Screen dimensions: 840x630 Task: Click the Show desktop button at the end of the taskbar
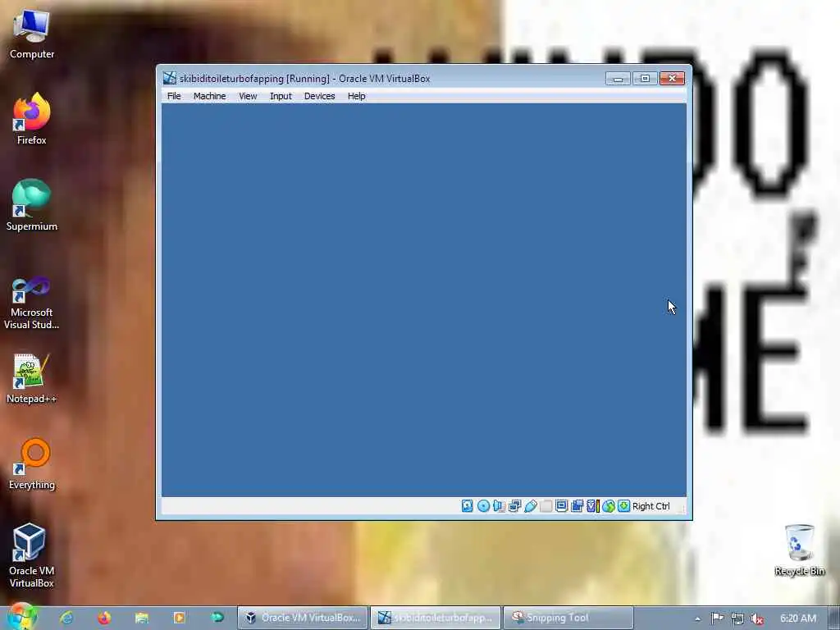click(834, 618)
